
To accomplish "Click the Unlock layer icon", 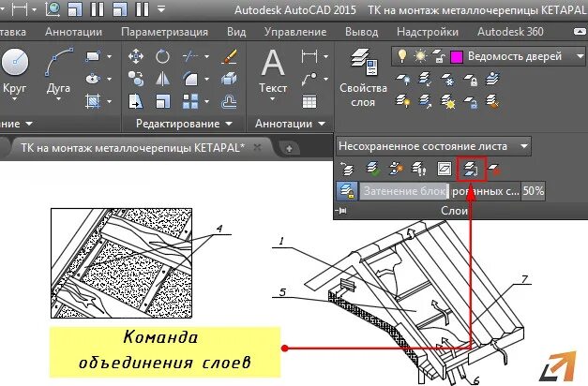I will pos(470,101).
